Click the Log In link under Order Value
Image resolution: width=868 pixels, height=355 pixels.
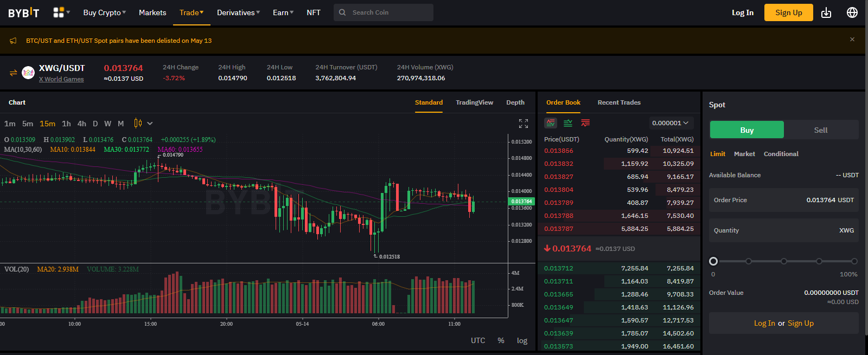click(x=764, y=323)
